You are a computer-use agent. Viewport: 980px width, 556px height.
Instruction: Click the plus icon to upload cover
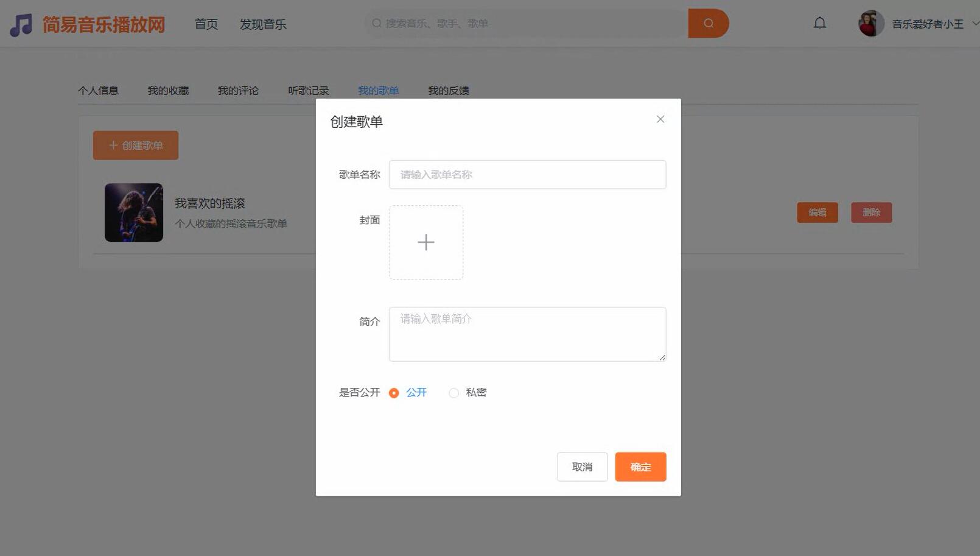click(426, 242)
